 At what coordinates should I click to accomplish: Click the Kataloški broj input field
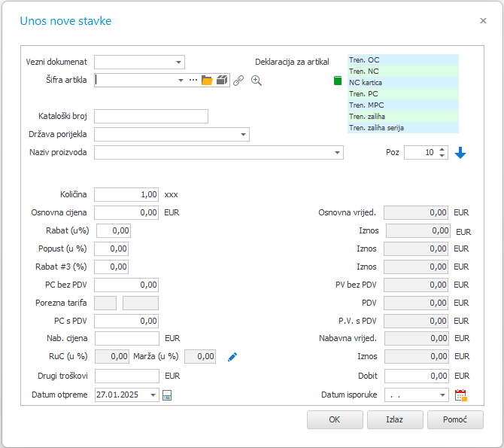pos(151,116)
